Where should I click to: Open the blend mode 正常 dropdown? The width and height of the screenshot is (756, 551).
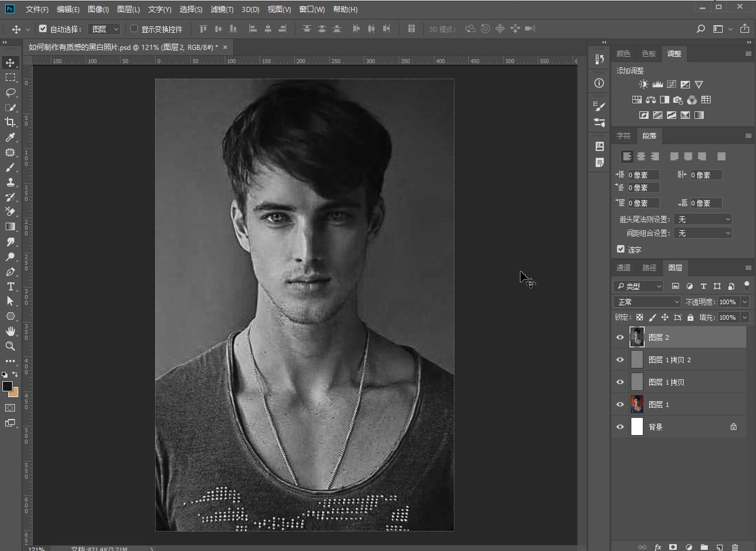(x=647, y=302)
